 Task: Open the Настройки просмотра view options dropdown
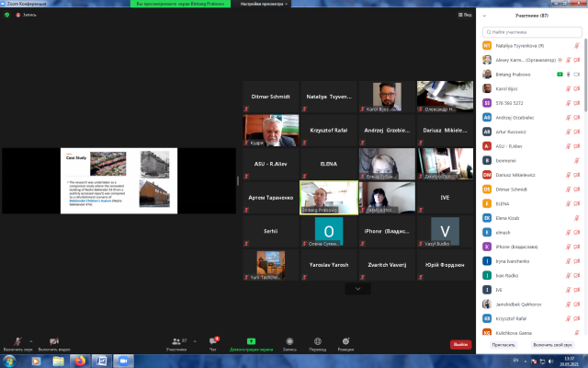point(264,4)
